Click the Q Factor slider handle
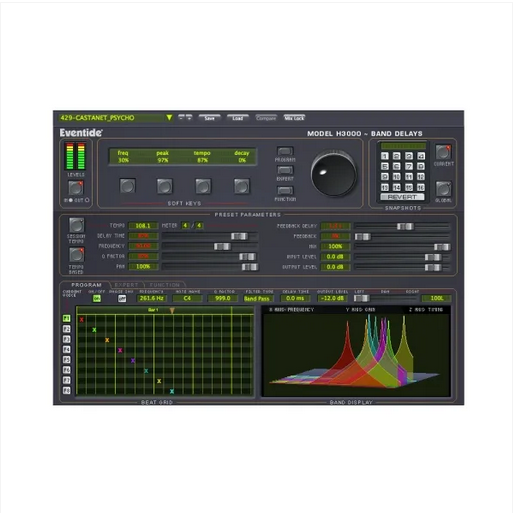 (247, 257)
